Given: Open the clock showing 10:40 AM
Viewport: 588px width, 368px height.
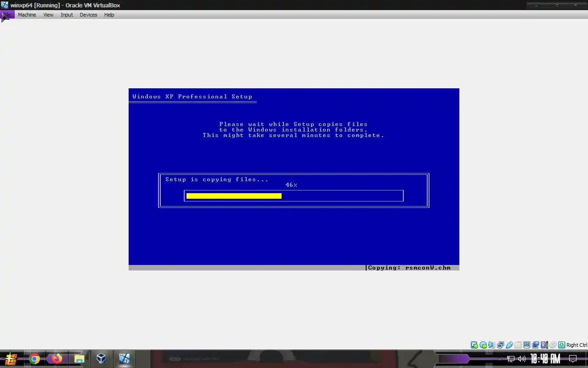Looking at the screenshot, I should 545,359.
